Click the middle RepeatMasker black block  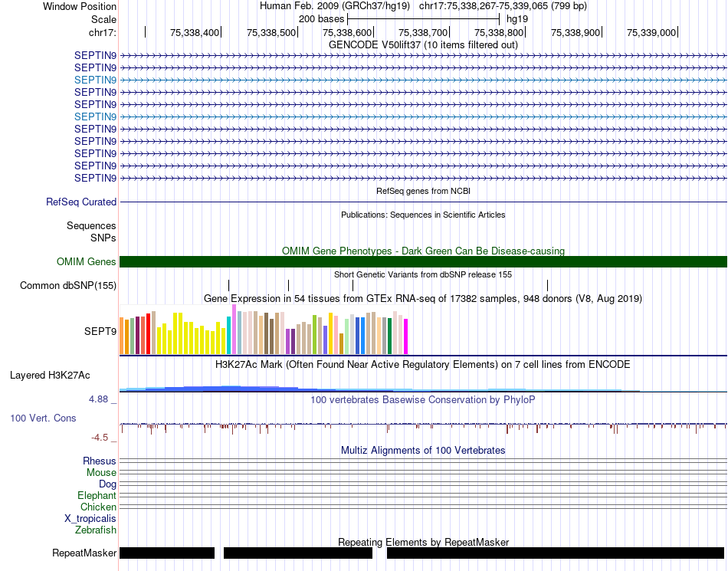298,553
